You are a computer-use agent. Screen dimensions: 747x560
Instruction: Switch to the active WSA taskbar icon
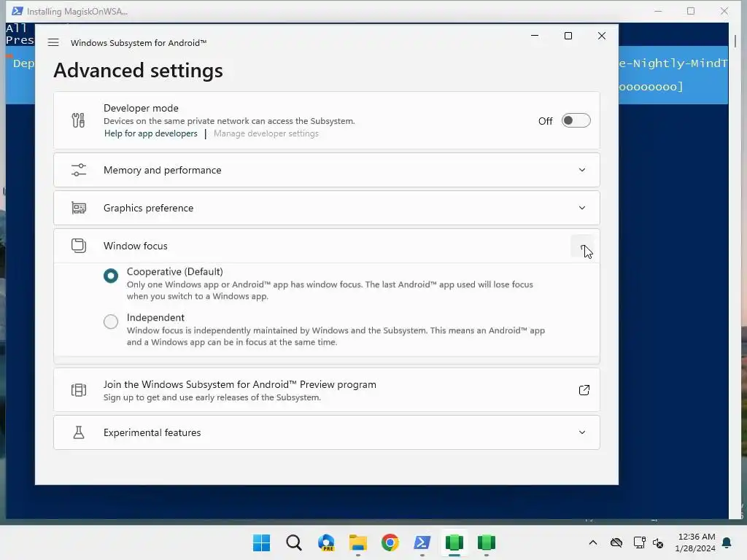[454, 542]
